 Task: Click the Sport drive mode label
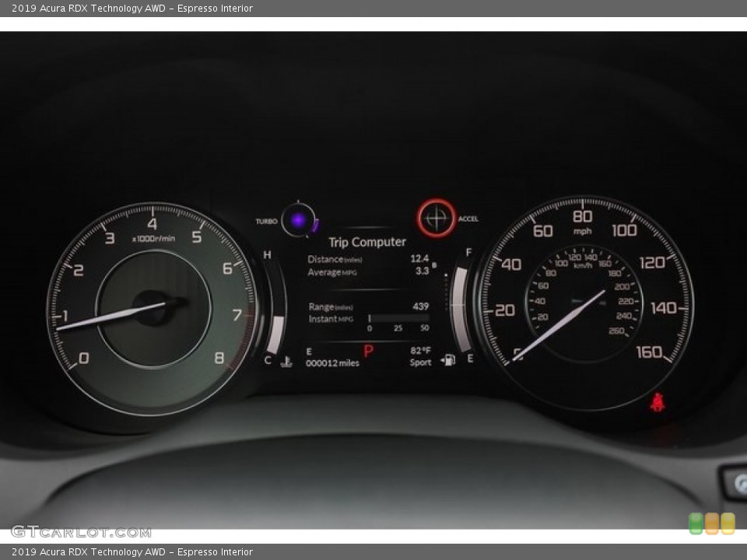[x=421, y=362]
